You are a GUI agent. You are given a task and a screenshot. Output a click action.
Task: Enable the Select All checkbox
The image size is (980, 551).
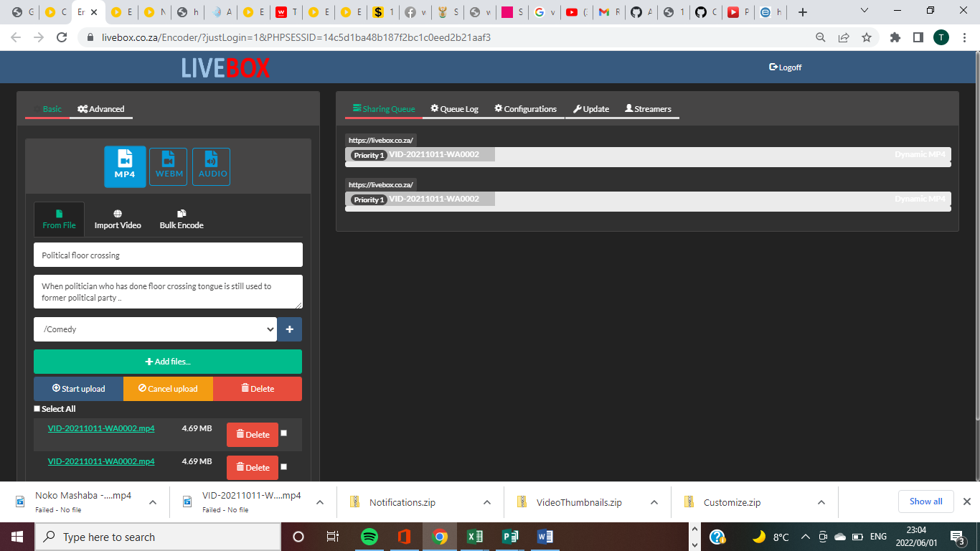[37, 408]
